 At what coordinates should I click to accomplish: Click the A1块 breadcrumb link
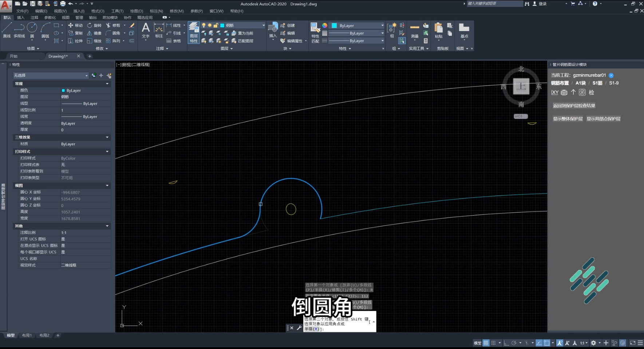(x=580, y=83)
